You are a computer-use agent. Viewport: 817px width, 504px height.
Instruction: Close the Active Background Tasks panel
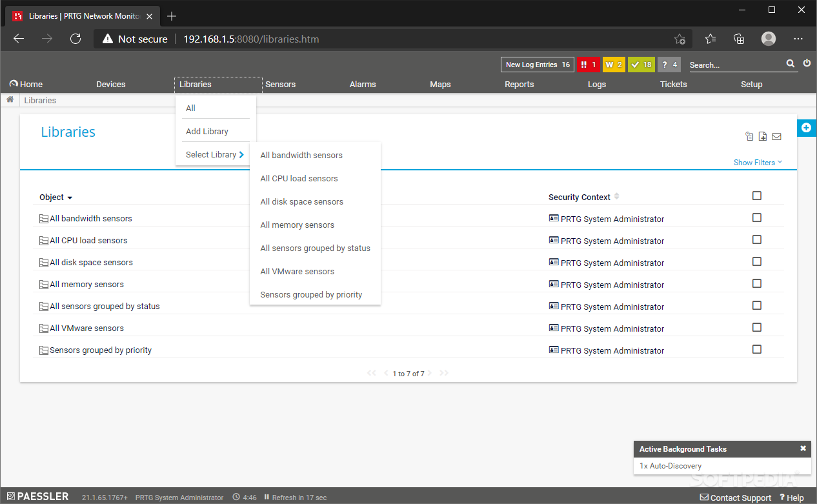[803, 449]
